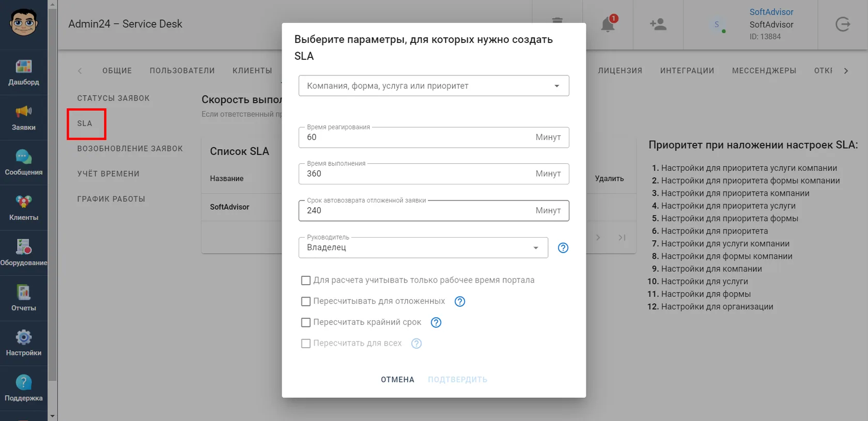
Task: Open help icon for Пересчитать для всех
Action: (x=416, y=344)
